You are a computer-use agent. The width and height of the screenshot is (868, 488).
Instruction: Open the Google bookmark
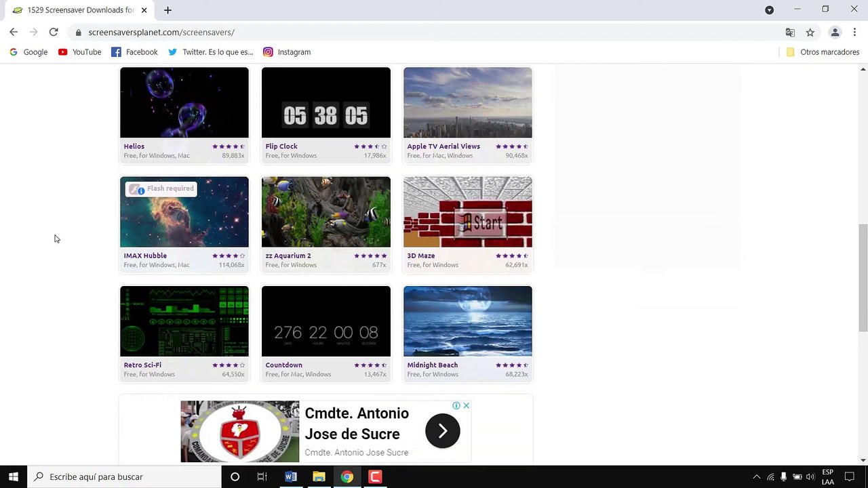[28, 52]
